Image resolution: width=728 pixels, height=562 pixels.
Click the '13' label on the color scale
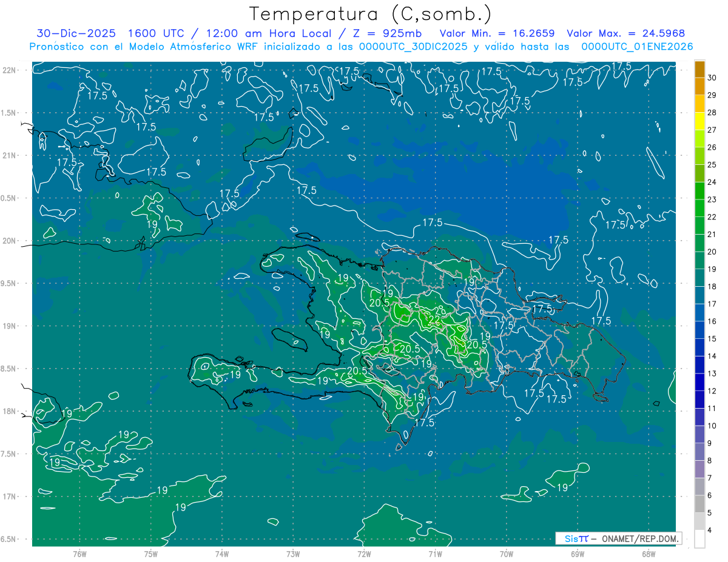click(712, 373)
